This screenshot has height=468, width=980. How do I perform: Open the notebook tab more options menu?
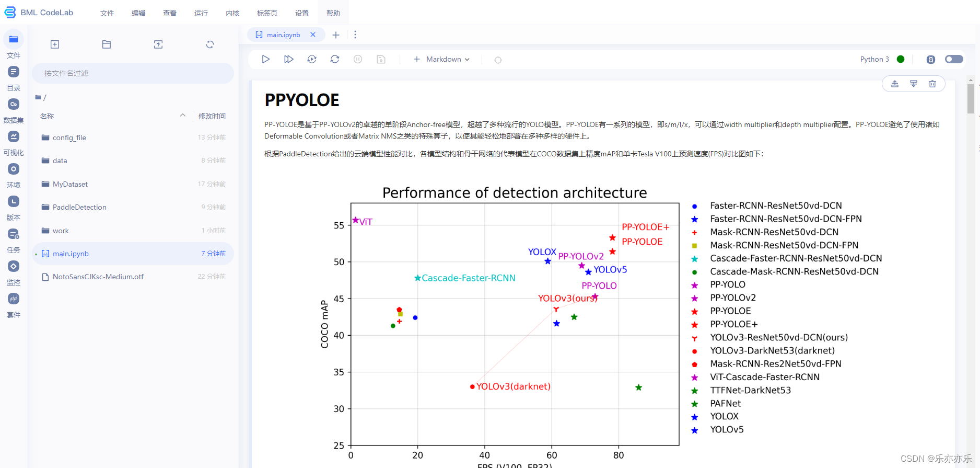(x=355, y=35)
